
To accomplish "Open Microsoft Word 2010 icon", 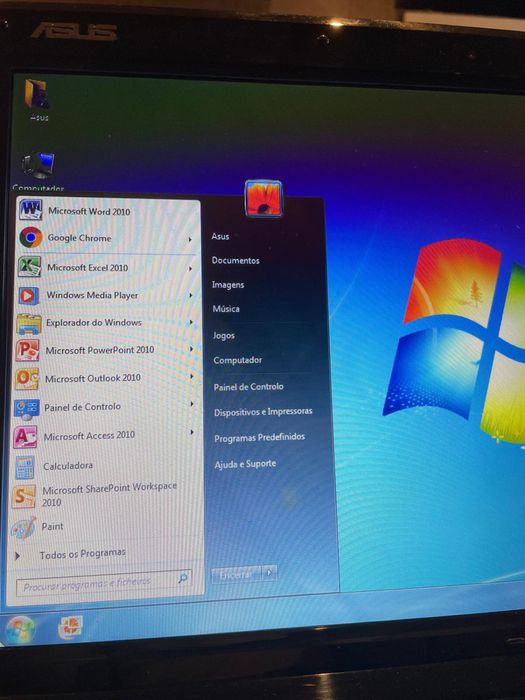I will [30, 210].
